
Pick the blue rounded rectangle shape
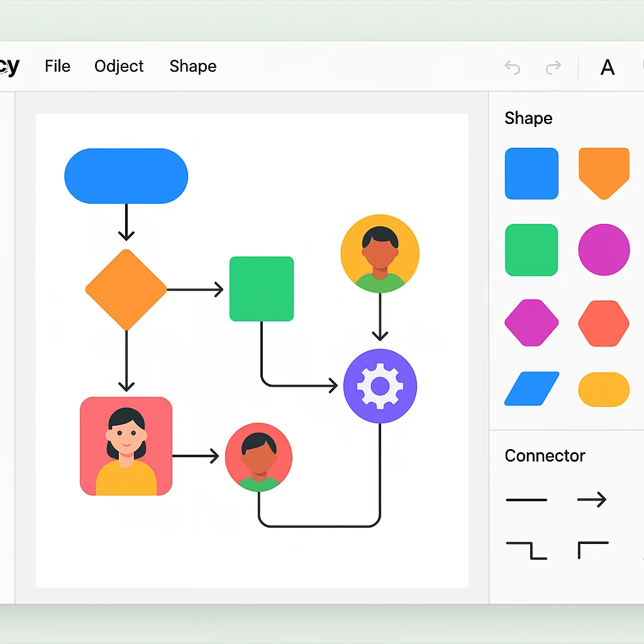point(531,174)
